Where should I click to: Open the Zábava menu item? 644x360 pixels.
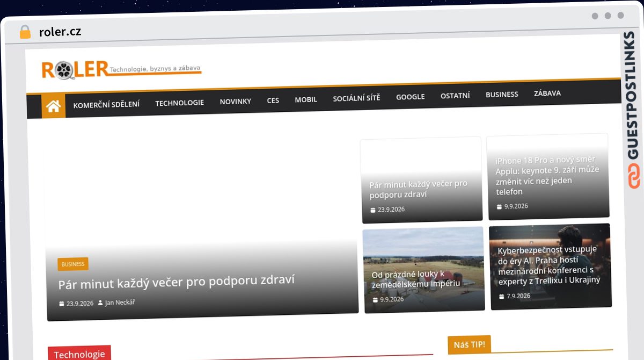click(x=547, y=93)
